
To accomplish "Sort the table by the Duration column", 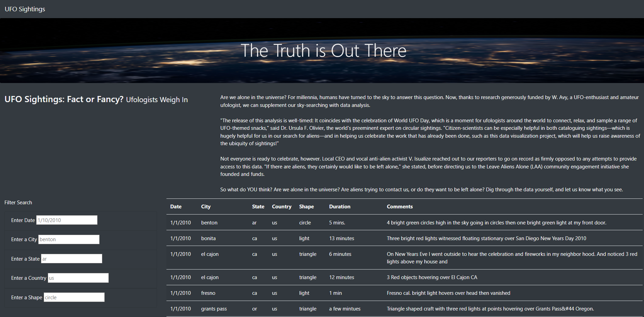I will pos(340,207).
